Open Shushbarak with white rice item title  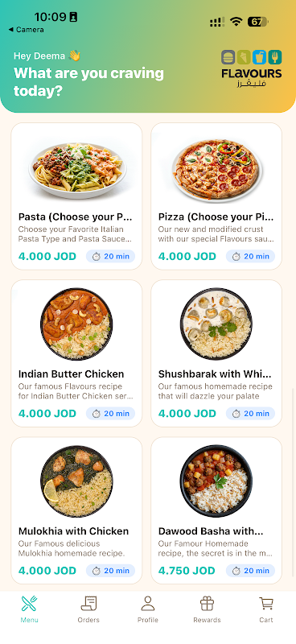(215, 374)
